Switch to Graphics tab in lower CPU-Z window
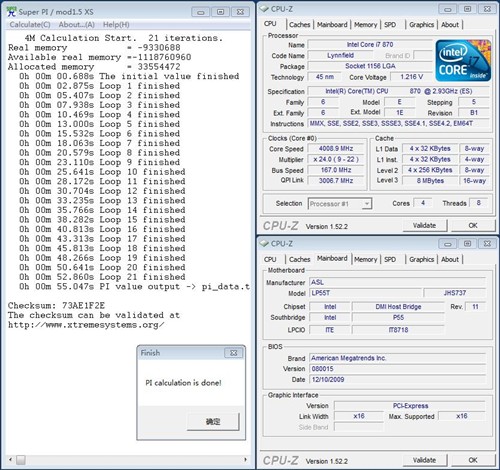 point(422,259)
